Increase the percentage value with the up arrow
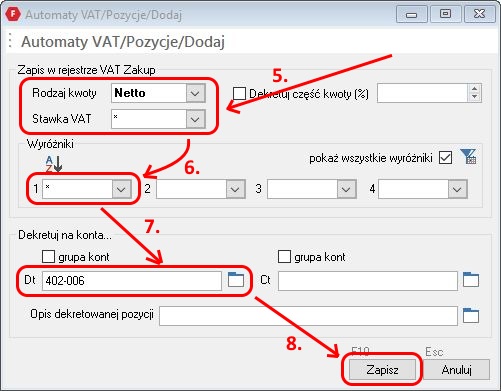501x391 pixels. (475, 89)
